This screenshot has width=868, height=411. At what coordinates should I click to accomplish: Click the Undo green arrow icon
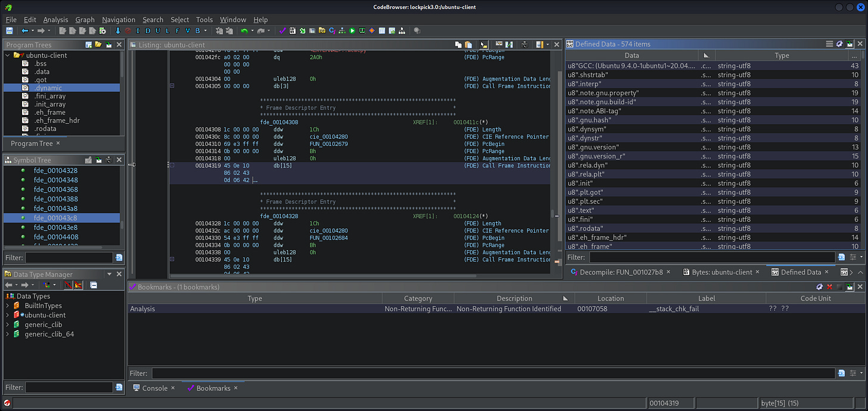244,30
